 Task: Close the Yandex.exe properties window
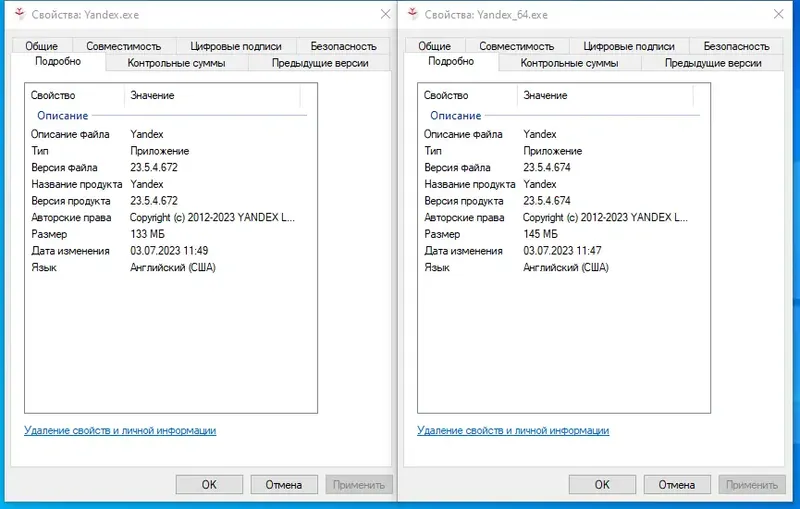coord(385,13)
